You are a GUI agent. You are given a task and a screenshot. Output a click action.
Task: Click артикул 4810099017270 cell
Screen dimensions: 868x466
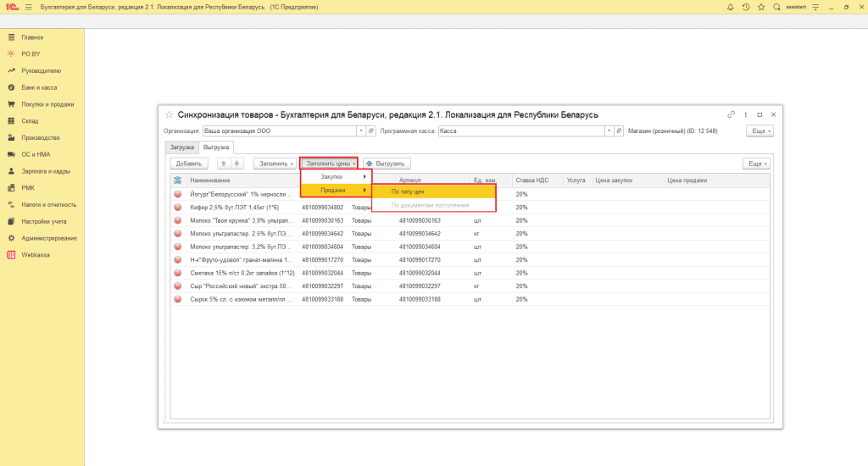[420, 259]
